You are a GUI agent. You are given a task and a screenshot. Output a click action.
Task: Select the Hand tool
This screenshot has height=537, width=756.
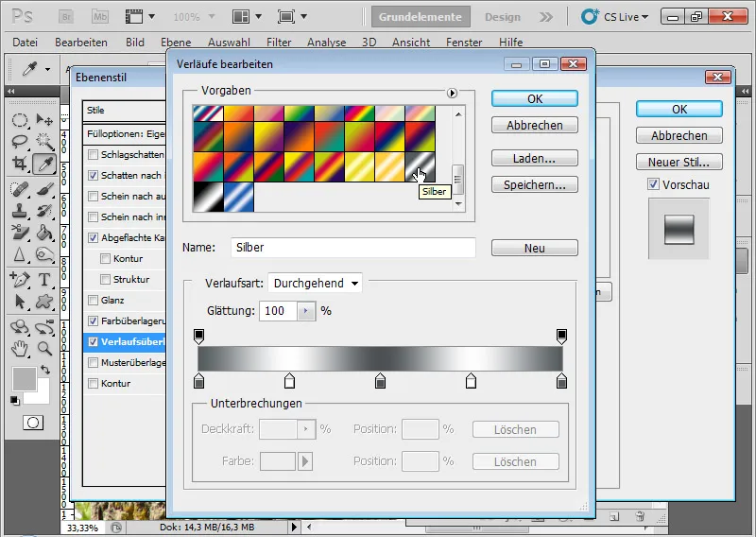[20, 348]
